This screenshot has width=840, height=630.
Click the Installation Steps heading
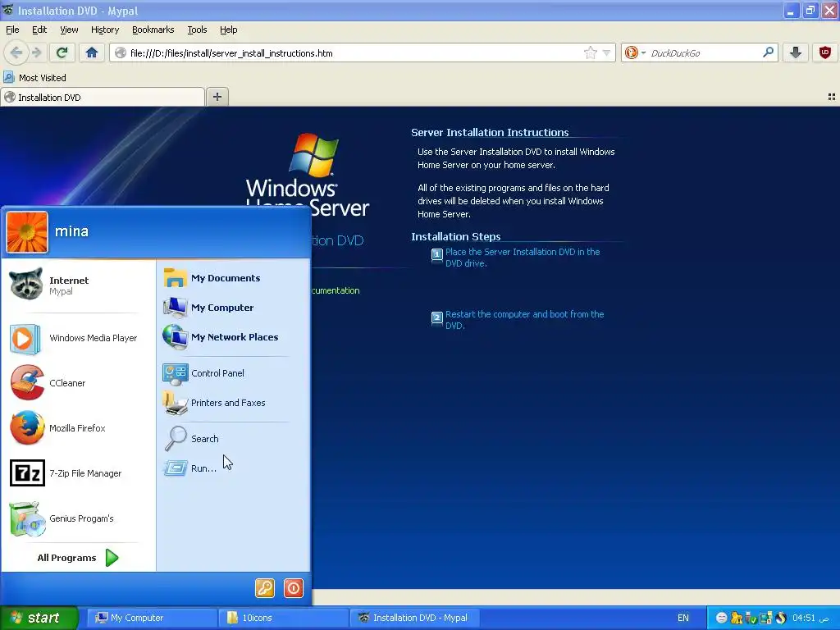coord(456,236)
